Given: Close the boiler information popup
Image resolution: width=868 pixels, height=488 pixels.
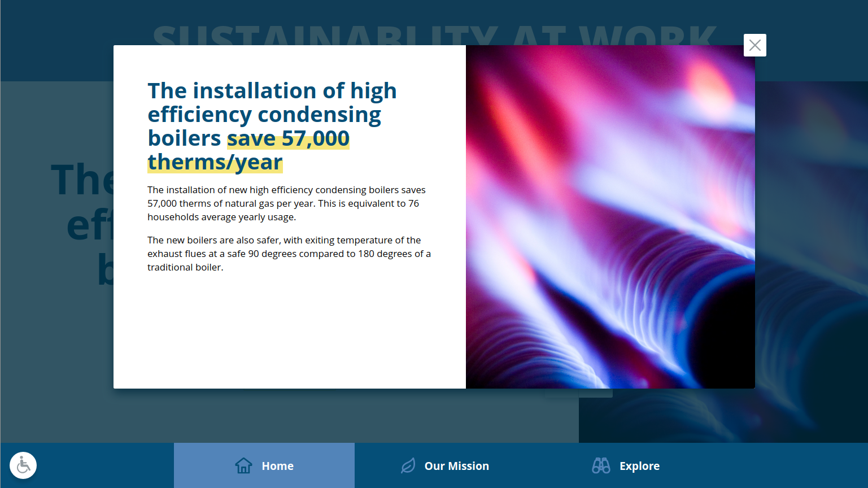Looking at the screenshot, I should [x=754, y=45].
